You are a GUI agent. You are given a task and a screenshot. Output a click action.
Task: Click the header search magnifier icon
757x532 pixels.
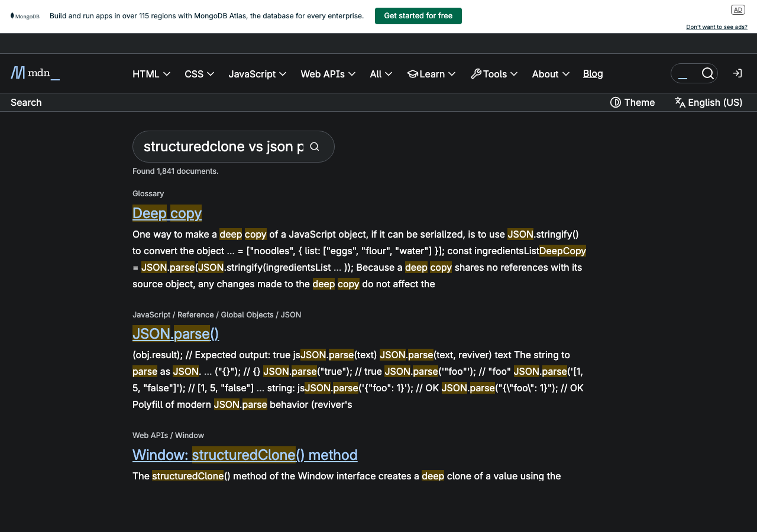(x=708, y=73)
